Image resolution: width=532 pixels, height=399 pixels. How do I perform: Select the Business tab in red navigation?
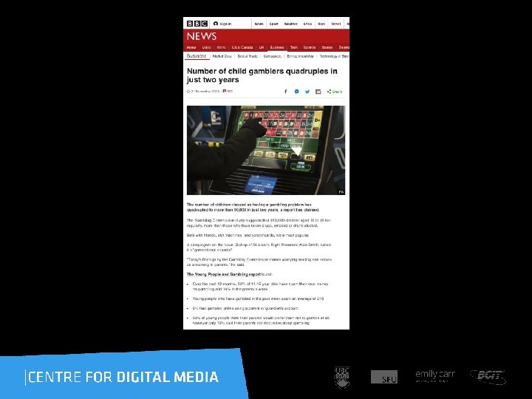[277, 47]
